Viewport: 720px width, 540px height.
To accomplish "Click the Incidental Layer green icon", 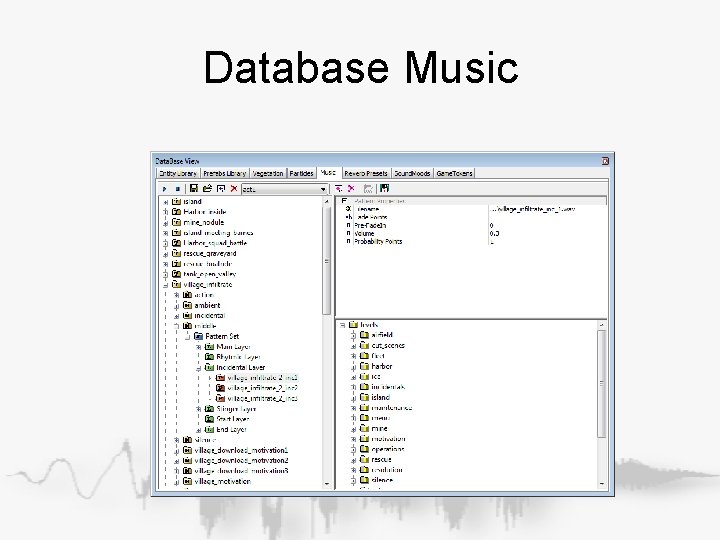I will pos(209,367).
